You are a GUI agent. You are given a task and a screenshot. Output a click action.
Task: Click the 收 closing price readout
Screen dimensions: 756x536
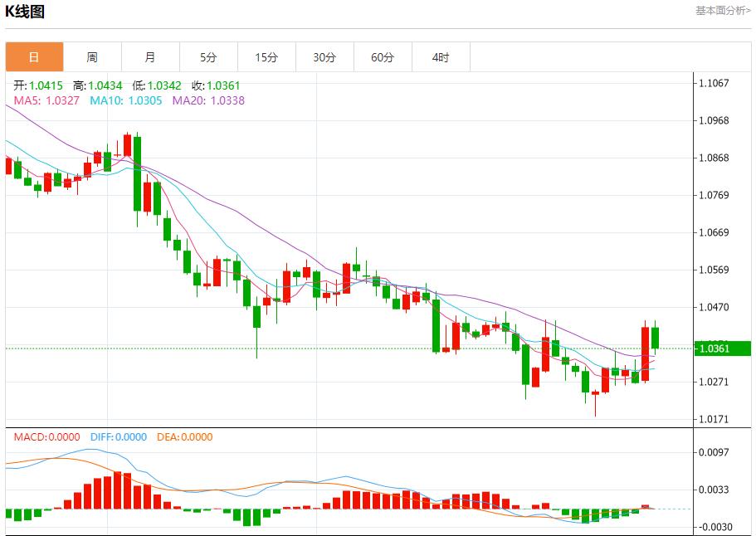pos(217,85)
